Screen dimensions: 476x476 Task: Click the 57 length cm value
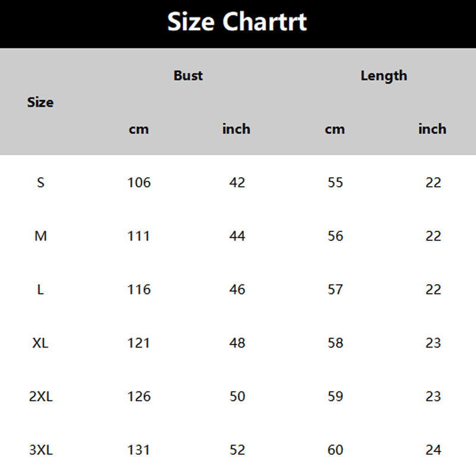point(336,290)
